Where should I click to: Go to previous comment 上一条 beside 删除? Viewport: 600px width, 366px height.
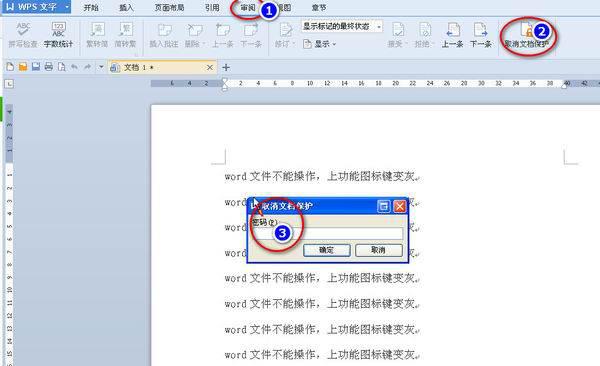223,34
